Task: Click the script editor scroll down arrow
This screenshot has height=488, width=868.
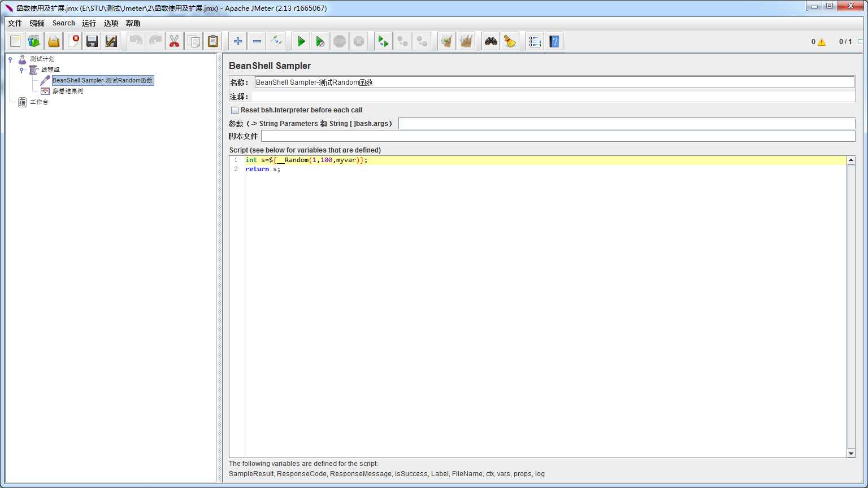Action: pos(851,453)
